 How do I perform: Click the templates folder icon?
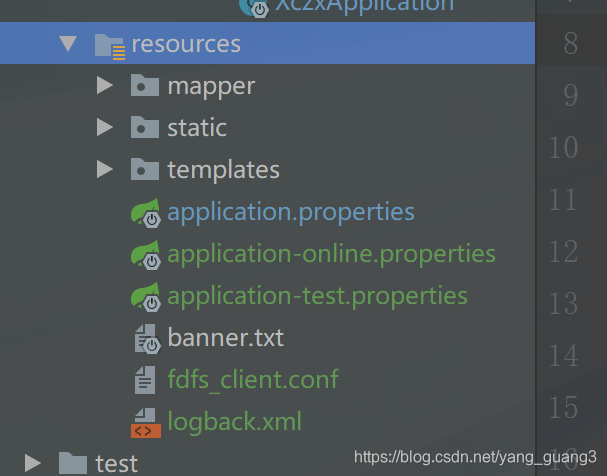tap(145, 170)
